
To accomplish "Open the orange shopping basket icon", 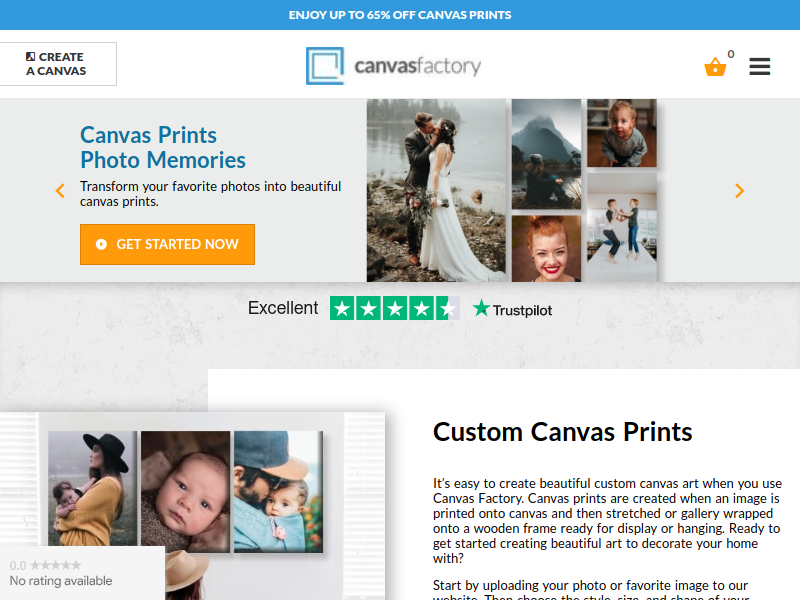I will coord(715,66).
